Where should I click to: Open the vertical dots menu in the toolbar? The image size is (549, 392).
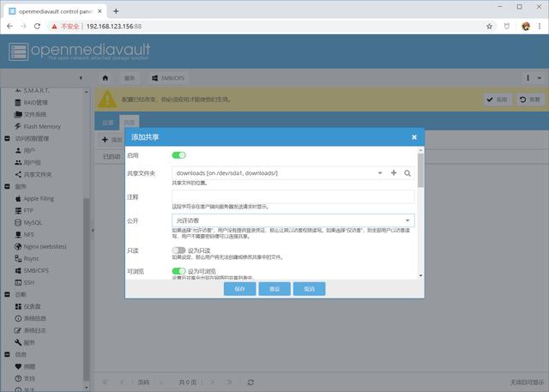pyautogui.click(x=528, y=78)
